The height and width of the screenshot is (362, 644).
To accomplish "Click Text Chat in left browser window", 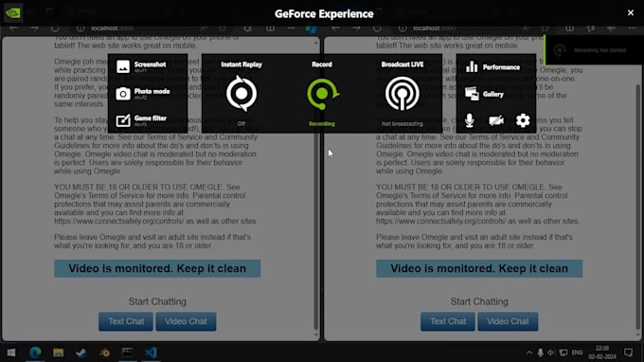I will pyautogui.click(x=126, y=321).
